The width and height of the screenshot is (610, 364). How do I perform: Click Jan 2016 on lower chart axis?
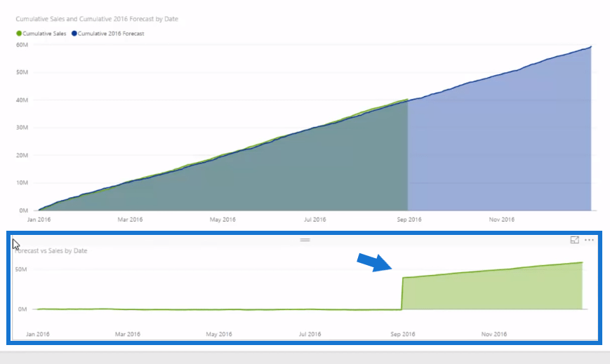(x=38, y=334)
